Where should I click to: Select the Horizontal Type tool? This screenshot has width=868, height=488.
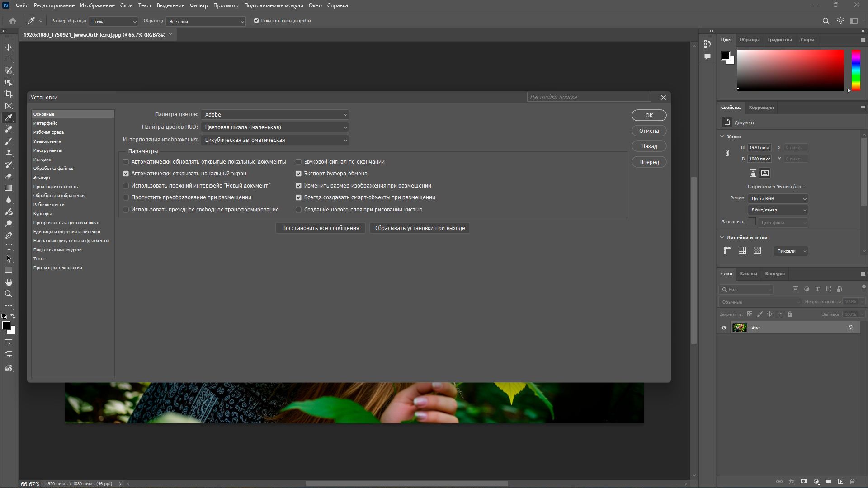pos(9,247)
